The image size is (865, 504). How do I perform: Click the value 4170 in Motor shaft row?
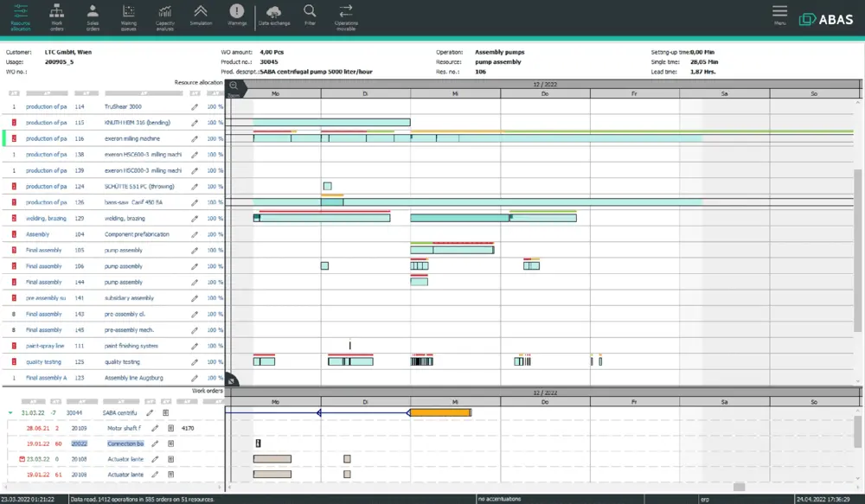[188, 428]
